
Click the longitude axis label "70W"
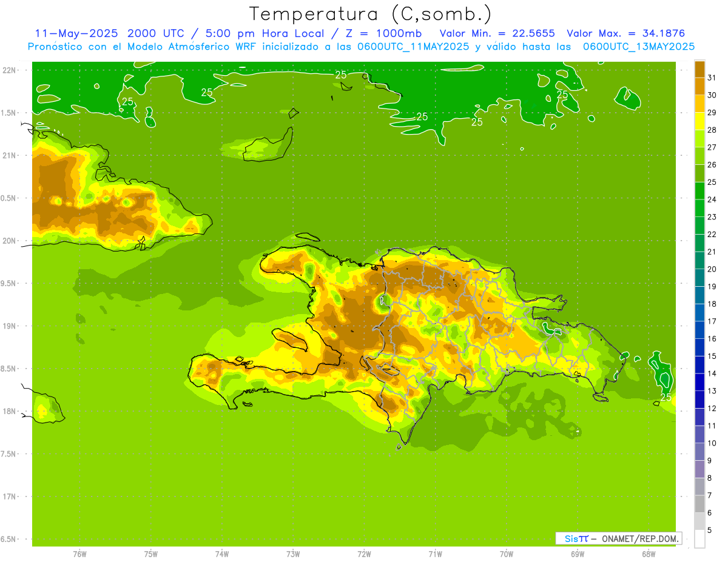(x=506, y=554)
